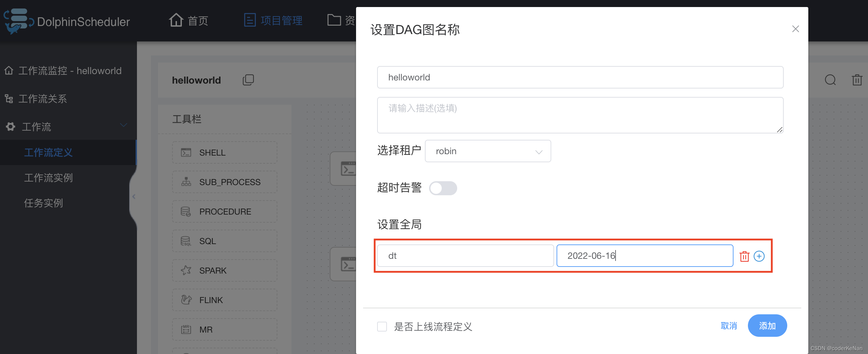Viewport: 868px width, 354px height.
Task: Copy the helloworld workflow name icon
Action: tap(248, 80)
